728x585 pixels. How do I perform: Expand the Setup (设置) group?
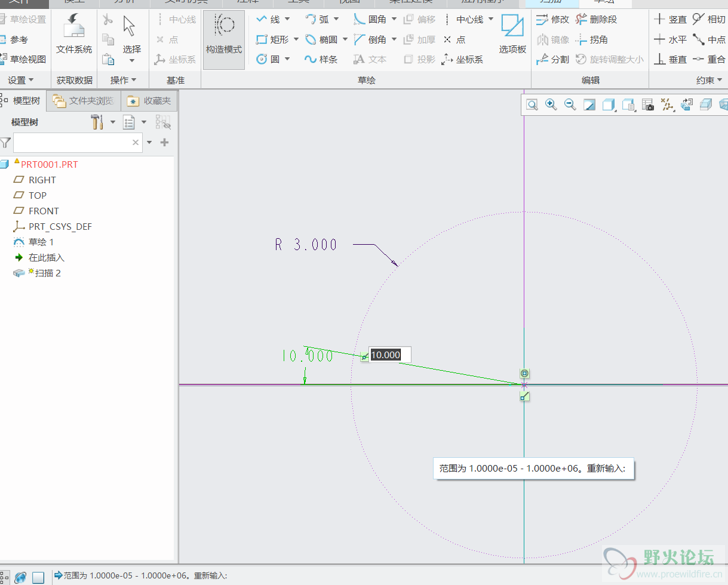pyautogui.click(x=21, y=80)
